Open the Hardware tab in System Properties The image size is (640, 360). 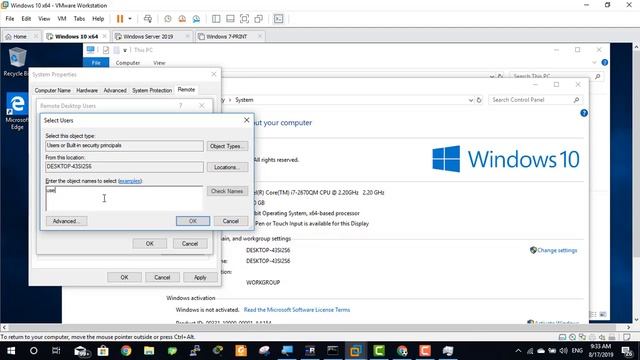coord(87,90)
